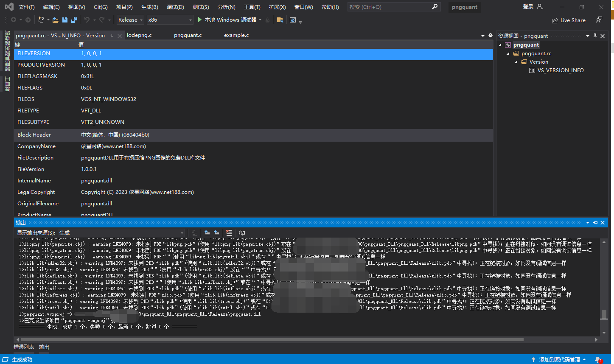This screenshot has height=364, width=614.
Task: Click the Output panel horizontal scrollbar thumb
Action: coord(272,340)
